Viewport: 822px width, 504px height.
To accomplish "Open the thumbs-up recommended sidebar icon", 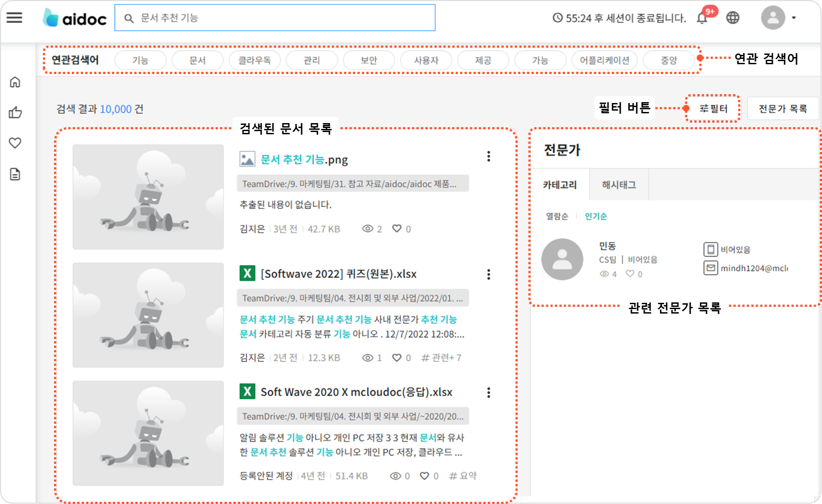I will [x=15, y=112].
